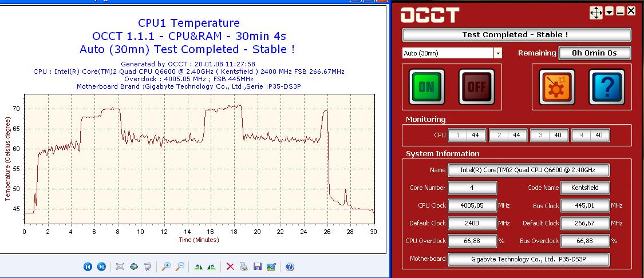Image resolution: width=644 pixels, height=278 pixels.
Task: Click the Time (Minutes) axis label
Action: point(199,240)
